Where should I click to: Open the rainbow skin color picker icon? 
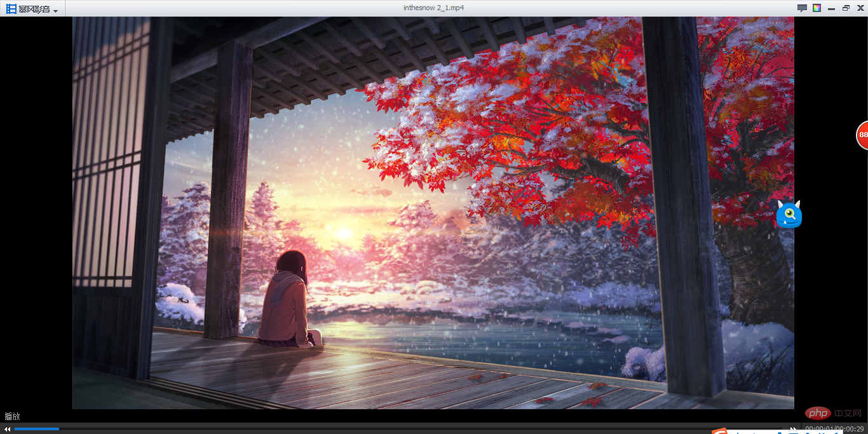(817, 8)
